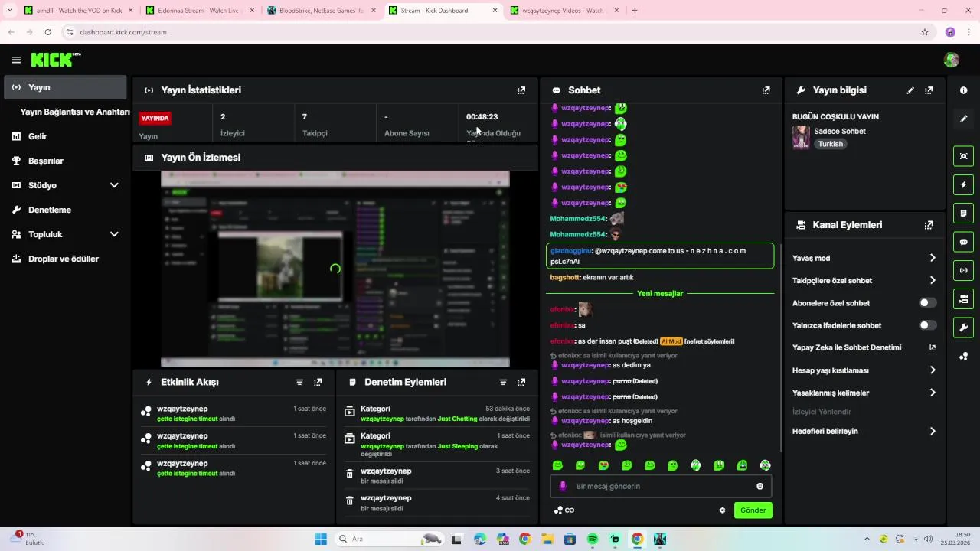Pop out the Denetim Eylemleri panel
Screen dimensions: 980x551
[x=521, y=382]
